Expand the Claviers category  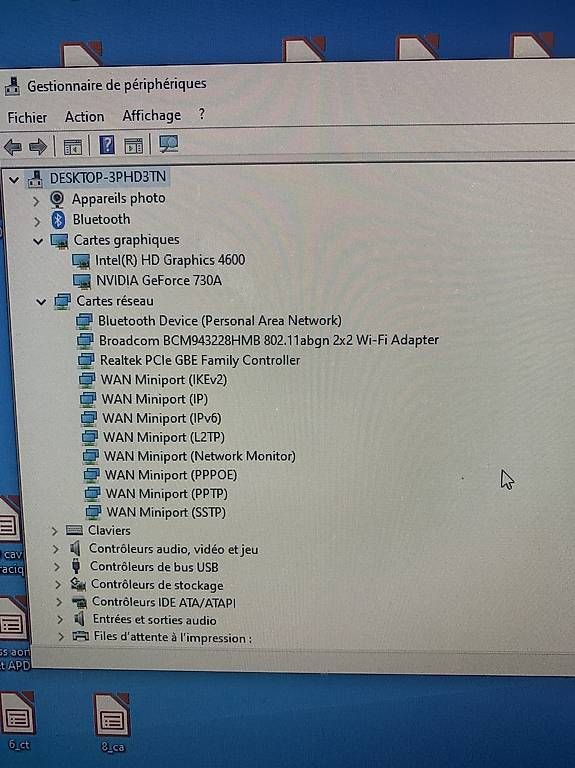pos(54,531)
